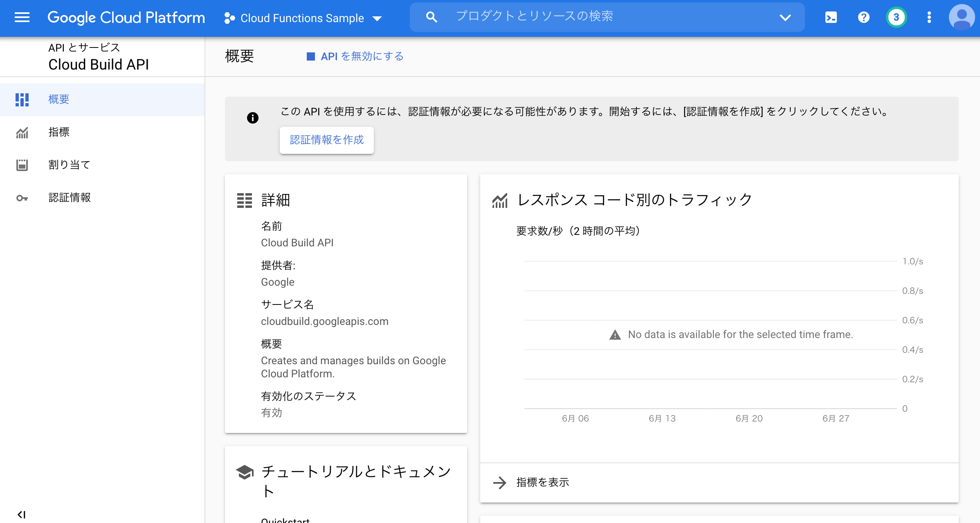Select the 認証情報 key icon in sidebar
The width and height of the screenshot is (980, 523).
(22, 198)
